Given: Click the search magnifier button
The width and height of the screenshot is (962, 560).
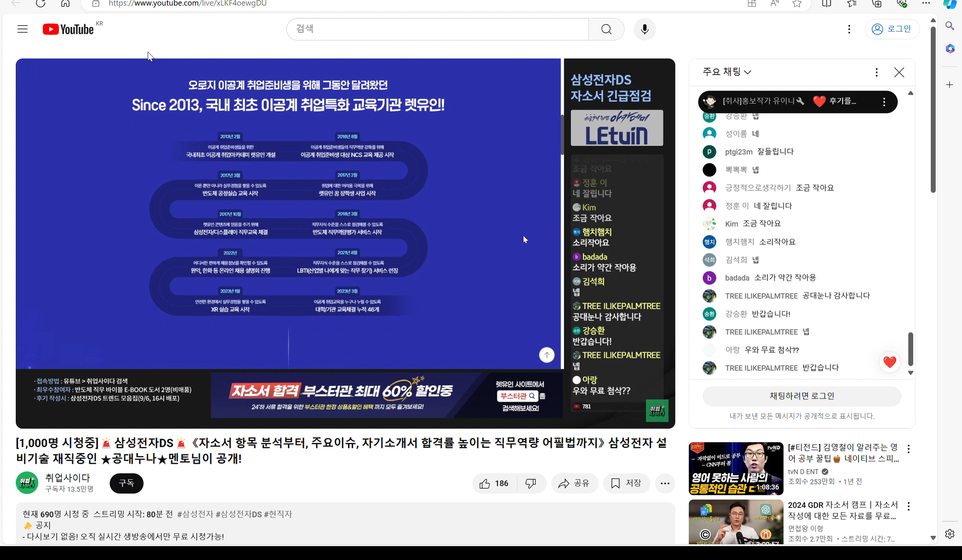Looking at the screenshot, I should [606, 29].
